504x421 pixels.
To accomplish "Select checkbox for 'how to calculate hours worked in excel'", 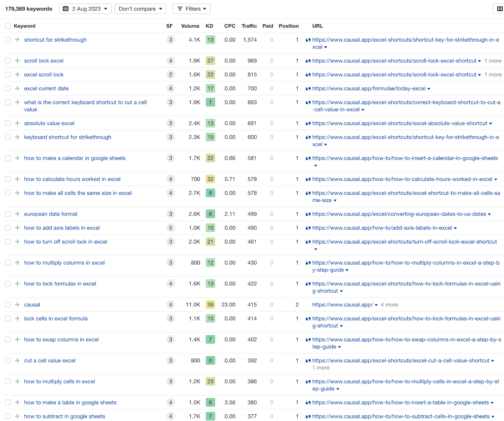I will (x=8, y=179).
